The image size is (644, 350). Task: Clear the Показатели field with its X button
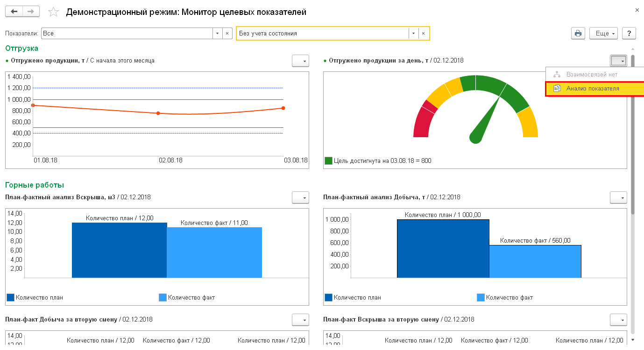point(227,34)
